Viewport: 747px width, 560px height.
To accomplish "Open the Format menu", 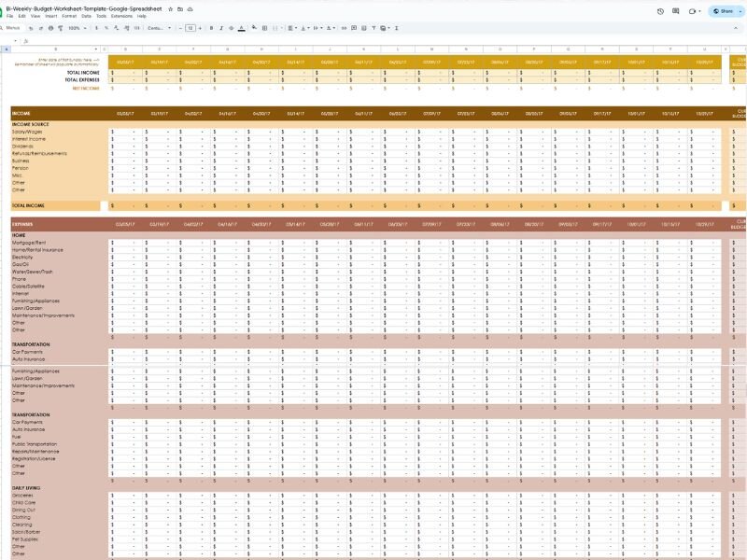I will 69,16.
